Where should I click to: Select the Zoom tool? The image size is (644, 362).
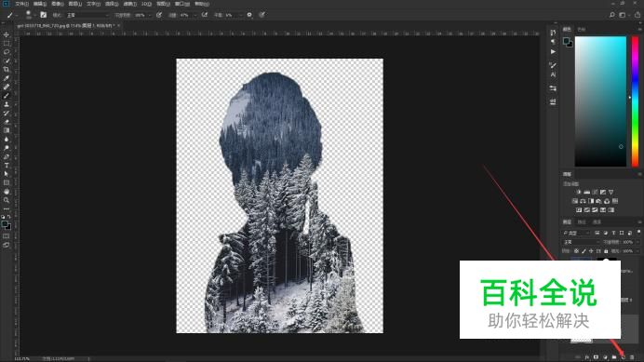[7, 200]
